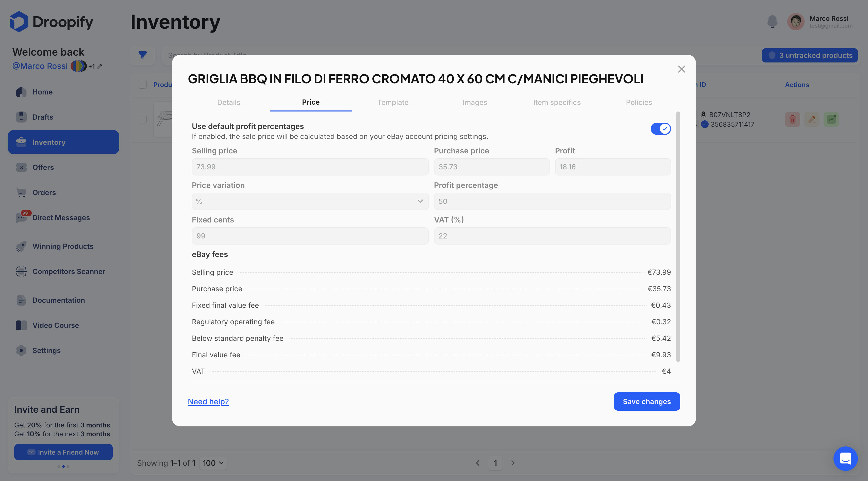
Task: Click the edit pencil icon in Actions
Action: pos(812,119)
